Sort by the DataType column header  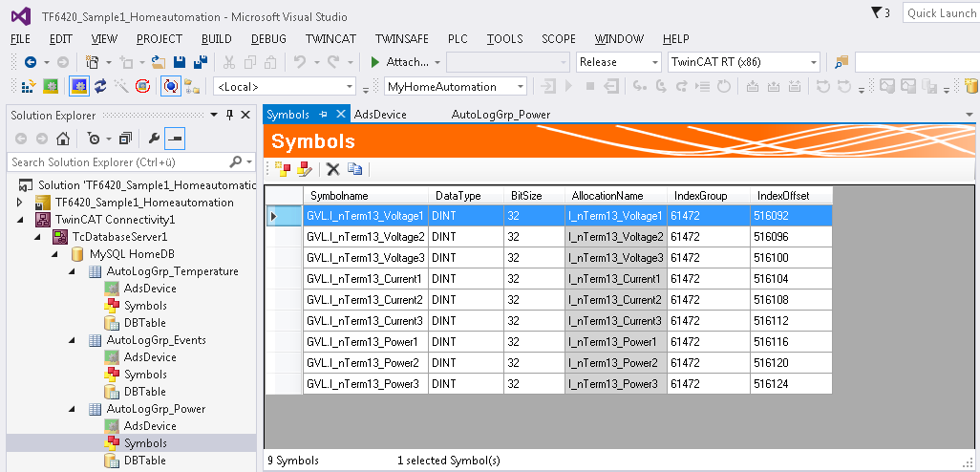(x=465, y=196)
